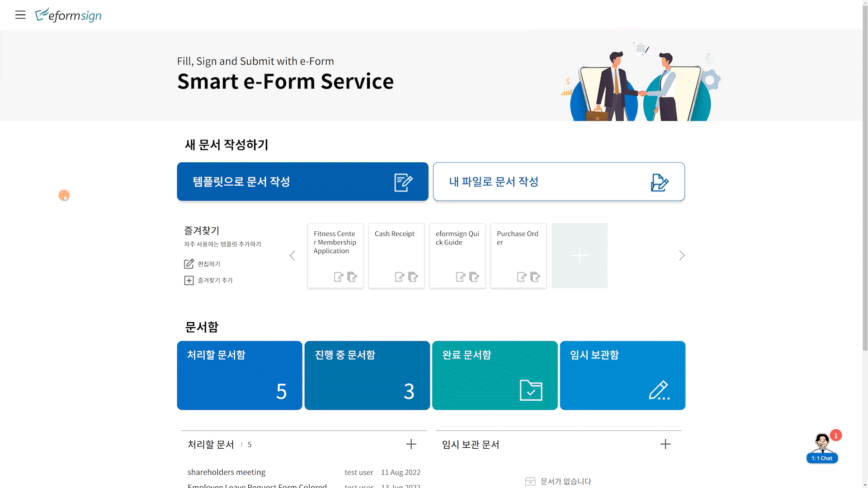Open the hamburger menu
Image resolution: width=868 pixels, height=488 pixels.
(20, 15)
